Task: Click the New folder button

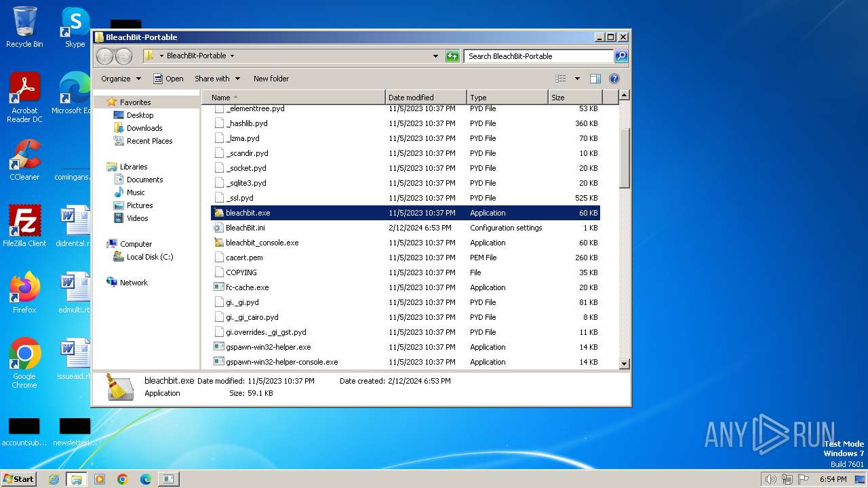Action: pos(271,79)
